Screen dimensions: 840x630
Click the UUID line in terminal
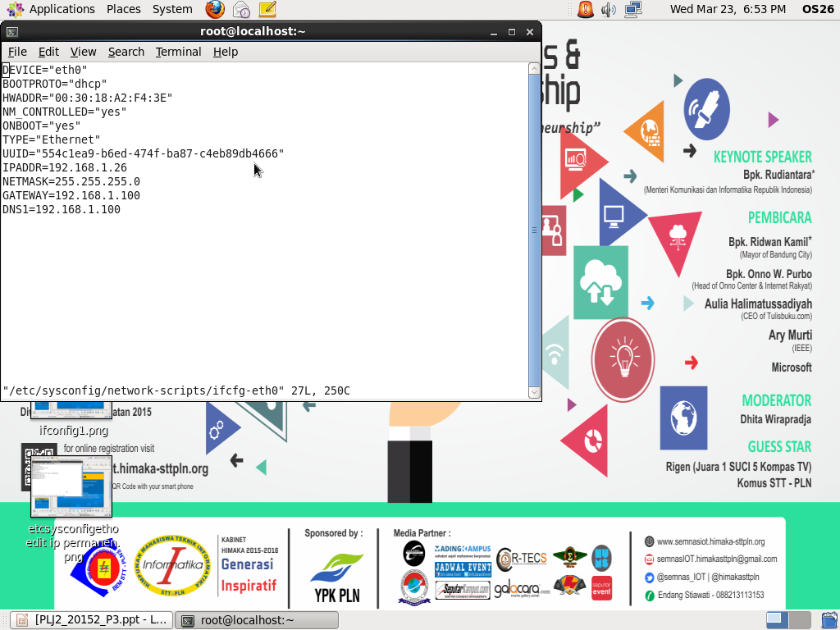[x=143, y=153]
